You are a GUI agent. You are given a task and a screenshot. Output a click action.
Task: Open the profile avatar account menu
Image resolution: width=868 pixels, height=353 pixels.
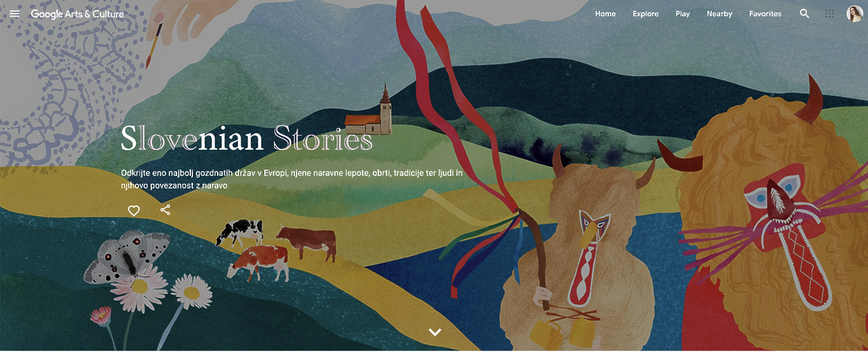(x=854, y=14)
